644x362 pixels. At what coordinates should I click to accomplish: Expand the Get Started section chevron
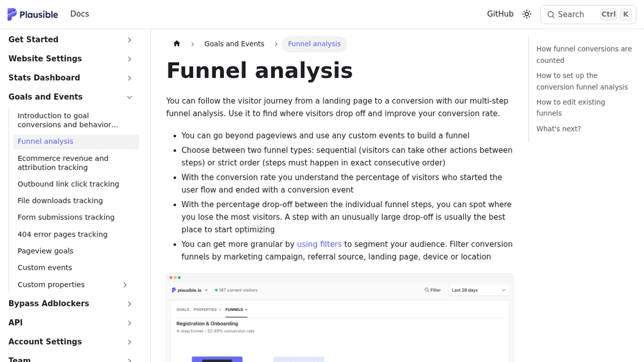[129, 40]
